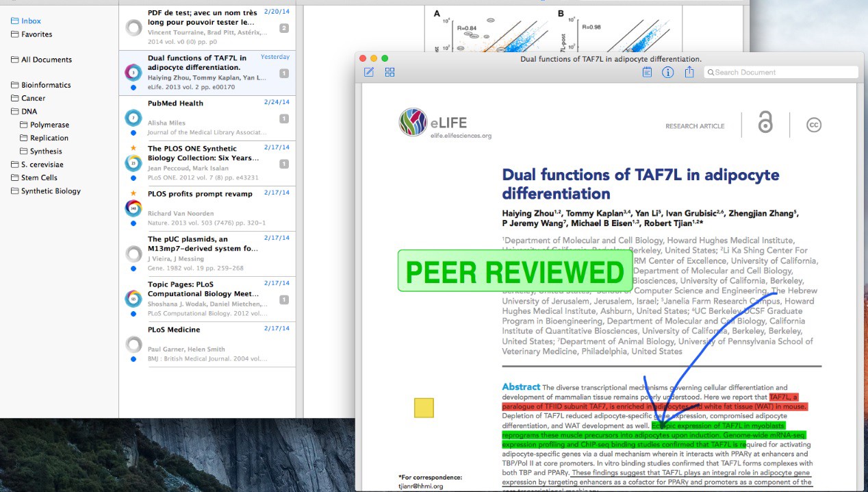Click the elife.elifesciences.org link
Screen dimensions: 868x492
(x=461, y=136)
